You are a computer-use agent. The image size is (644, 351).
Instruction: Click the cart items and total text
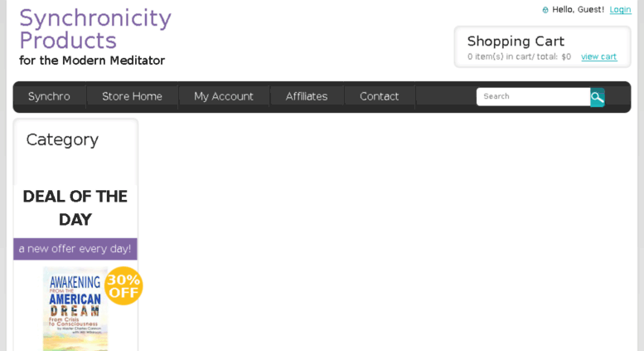coord(519,56)
